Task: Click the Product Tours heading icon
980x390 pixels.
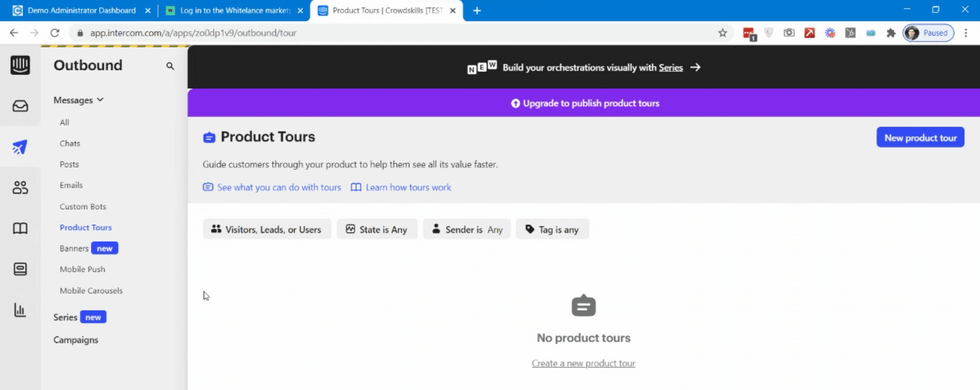Action: pos(209,137)
